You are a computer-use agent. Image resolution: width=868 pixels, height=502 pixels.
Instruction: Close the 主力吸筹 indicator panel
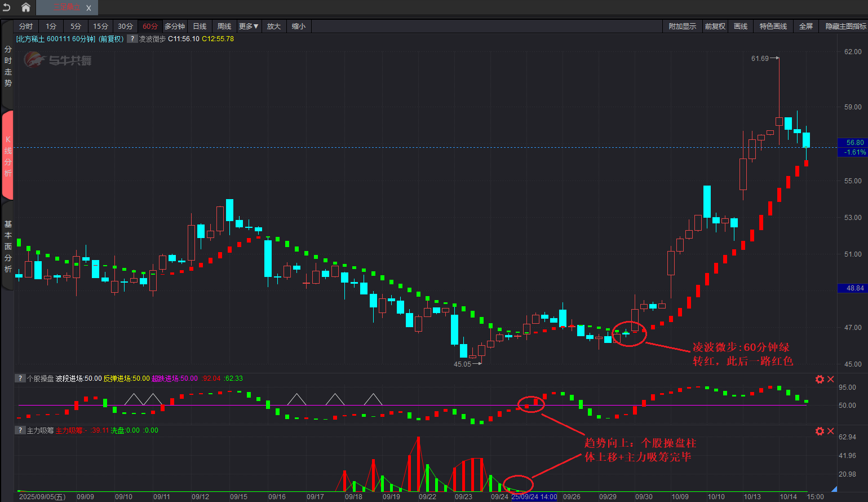click(830, 431)
